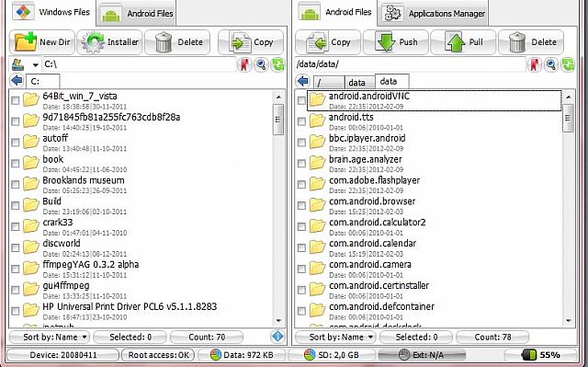
Task: Click the / root breadcrumb tab
Action: coord(329,82)
